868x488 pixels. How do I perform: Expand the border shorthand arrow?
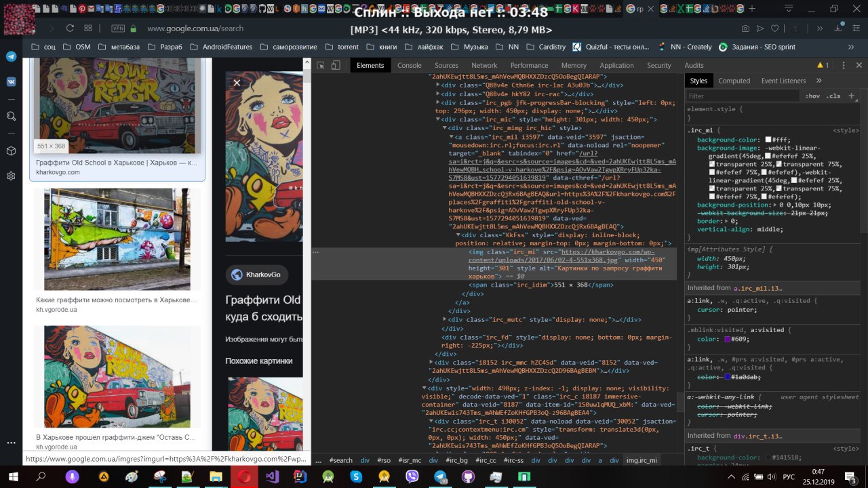point(726,221)
